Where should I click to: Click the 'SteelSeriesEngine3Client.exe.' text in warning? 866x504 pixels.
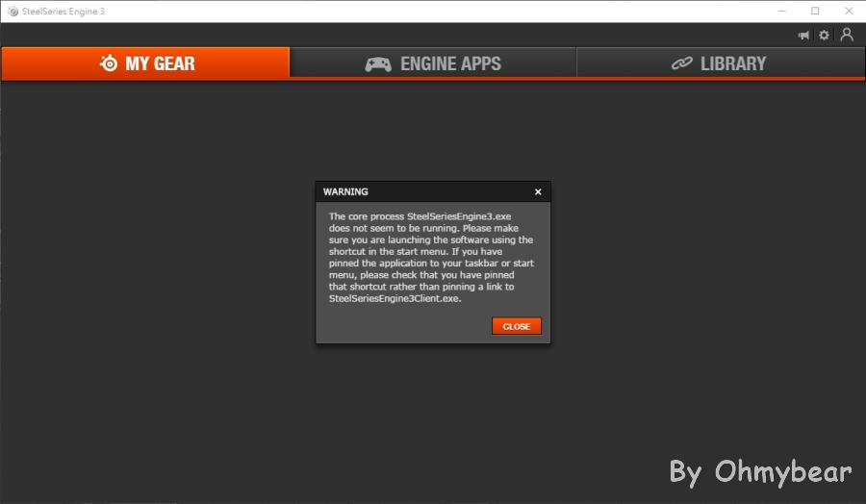(x=395, y=298)
